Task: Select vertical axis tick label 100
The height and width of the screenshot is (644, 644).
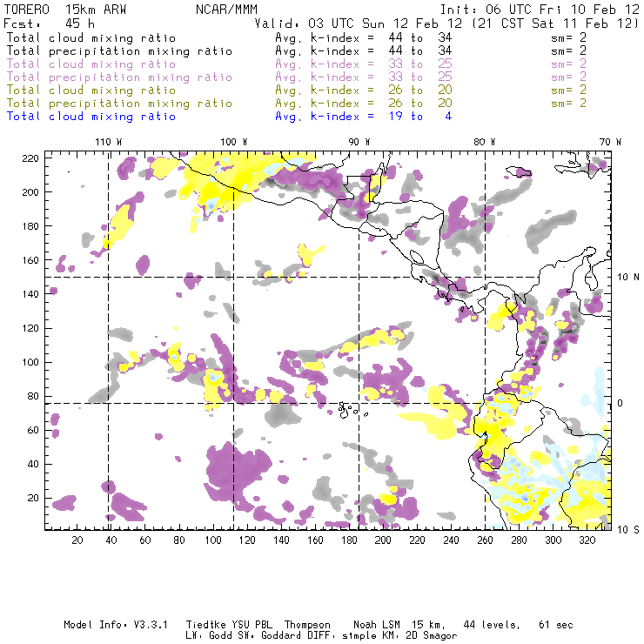Action: pyautogui.click(x=30, y=362)
